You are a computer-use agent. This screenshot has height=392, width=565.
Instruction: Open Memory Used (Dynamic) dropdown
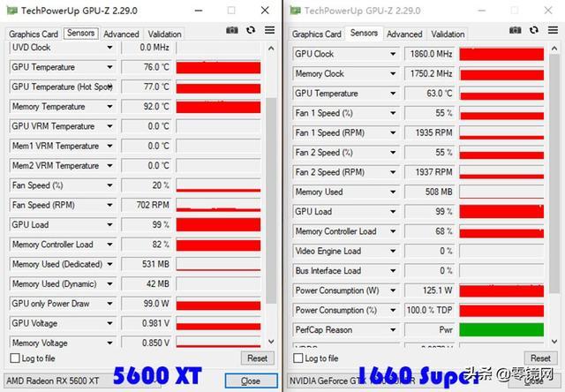(x=109, y=284)
